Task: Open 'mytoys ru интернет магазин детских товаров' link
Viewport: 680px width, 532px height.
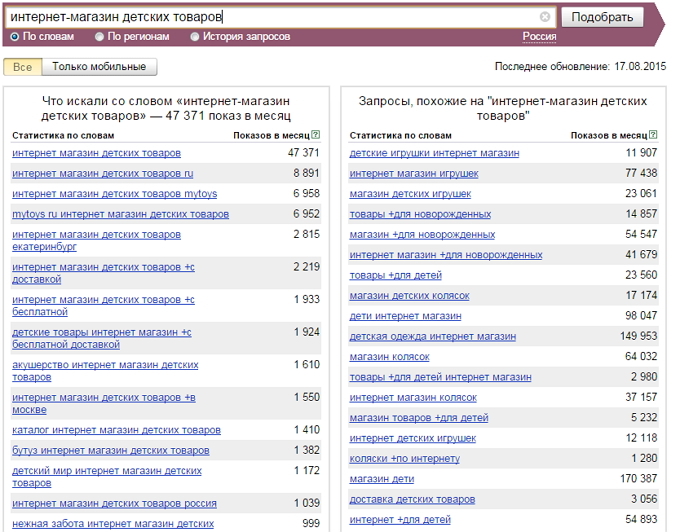Action: tap(121, 214)
